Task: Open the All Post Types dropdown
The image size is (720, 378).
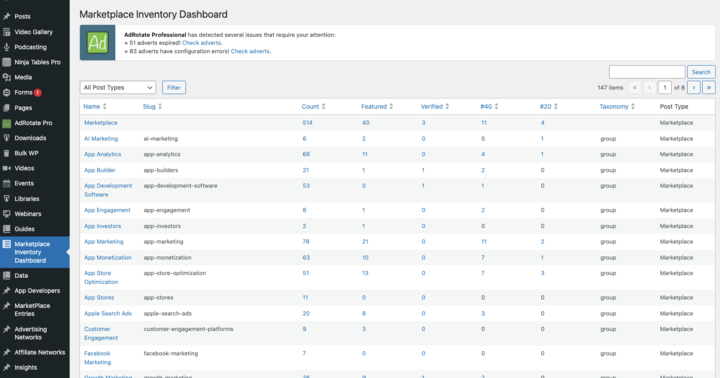Action: tap(118, 87)
